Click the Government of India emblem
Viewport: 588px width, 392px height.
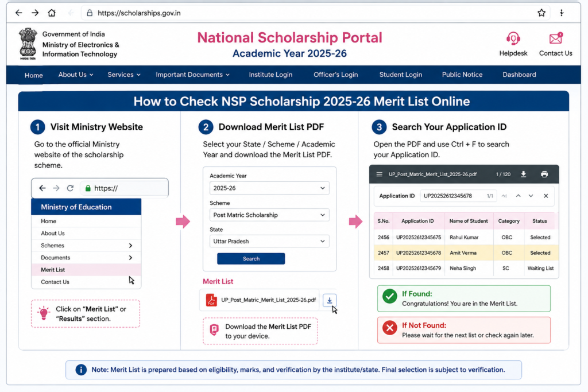(28, 44)
